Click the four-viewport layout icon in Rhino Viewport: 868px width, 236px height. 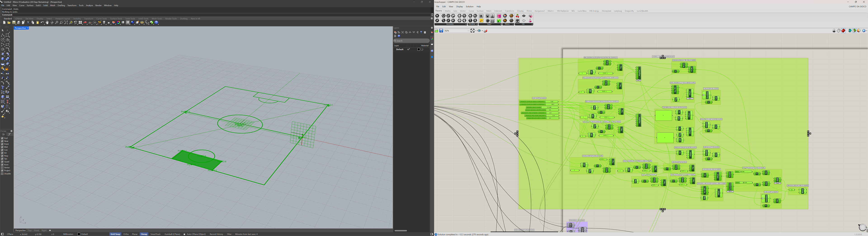pos(80,23)
